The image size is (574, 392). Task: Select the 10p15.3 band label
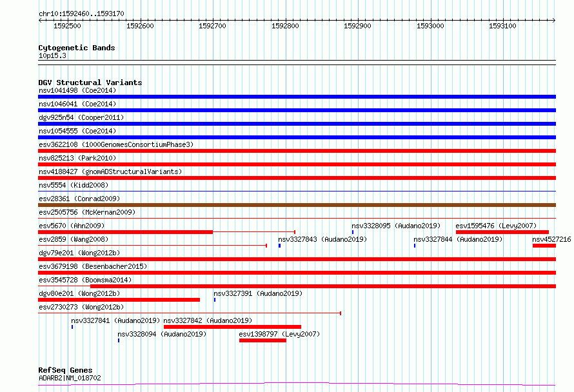52,55
